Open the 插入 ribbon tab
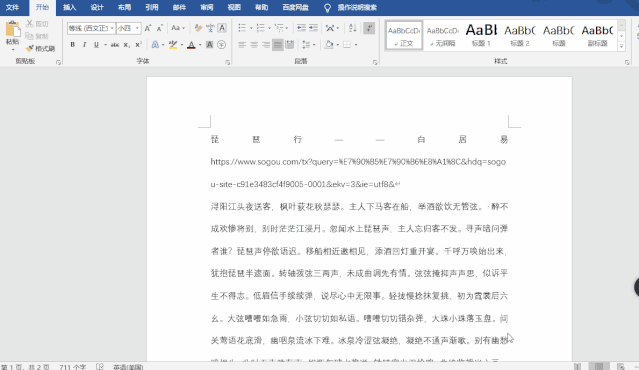This screenshot has width=639, height=370. click(69, 7)
